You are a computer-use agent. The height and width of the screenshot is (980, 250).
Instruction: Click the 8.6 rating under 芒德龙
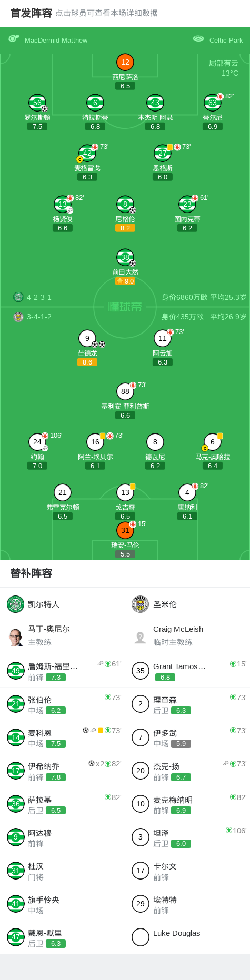point(87,362)
